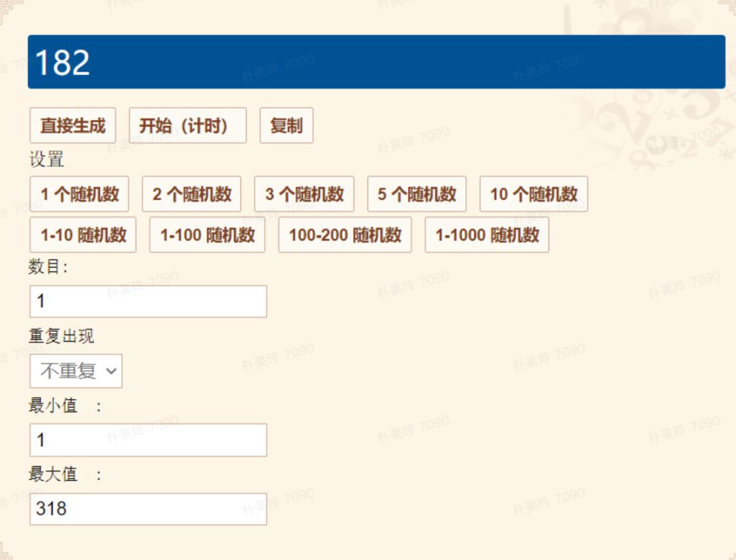Start timed generation with 开始（计时）

[x=188, y=125]
